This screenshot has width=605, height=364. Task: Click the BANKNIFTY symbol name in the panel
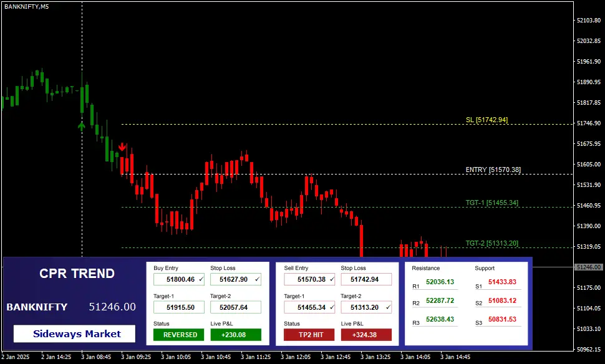tap(37, 307)
